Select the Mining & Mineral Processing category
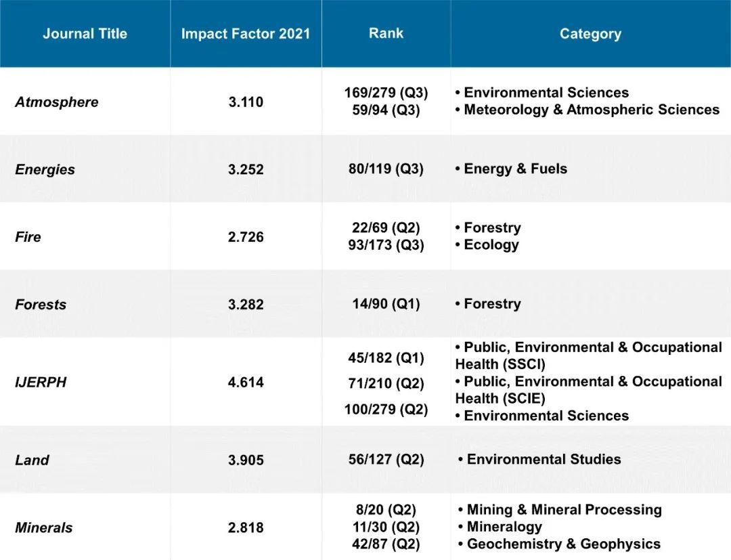Viewport: 731px width, 560px height. coord(564,510)
